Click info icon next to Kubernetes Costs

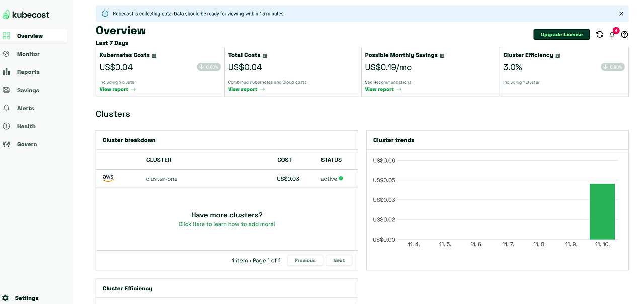tap(154, 56)
